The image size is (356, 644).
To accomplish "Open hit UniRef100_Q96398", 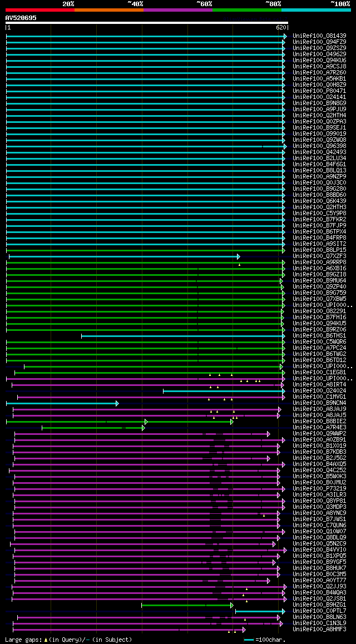I will (319, 146).
